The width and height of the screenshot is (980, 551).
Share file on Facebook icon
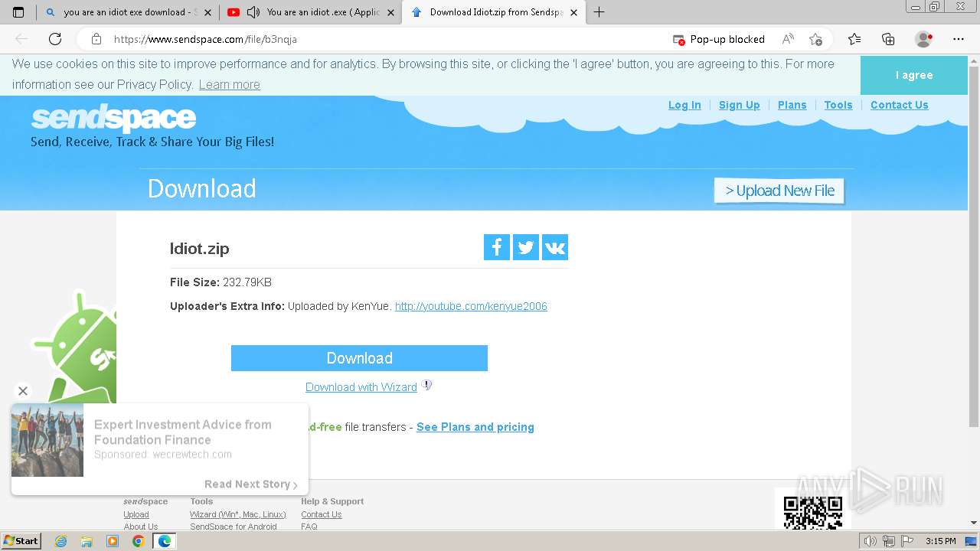[497, 247]
